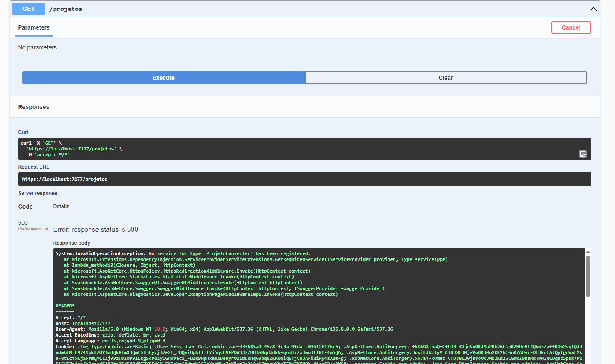
Task: Click the Request URL box
Action: pos(304,179)
